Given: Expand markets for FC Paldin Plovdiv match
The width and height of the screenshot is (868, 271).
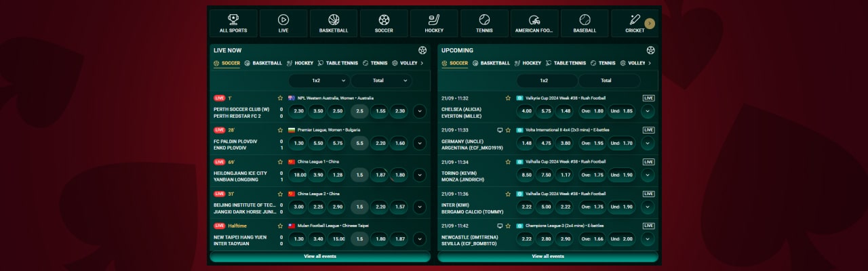Looking at the screenshot, I should (420, 143).
